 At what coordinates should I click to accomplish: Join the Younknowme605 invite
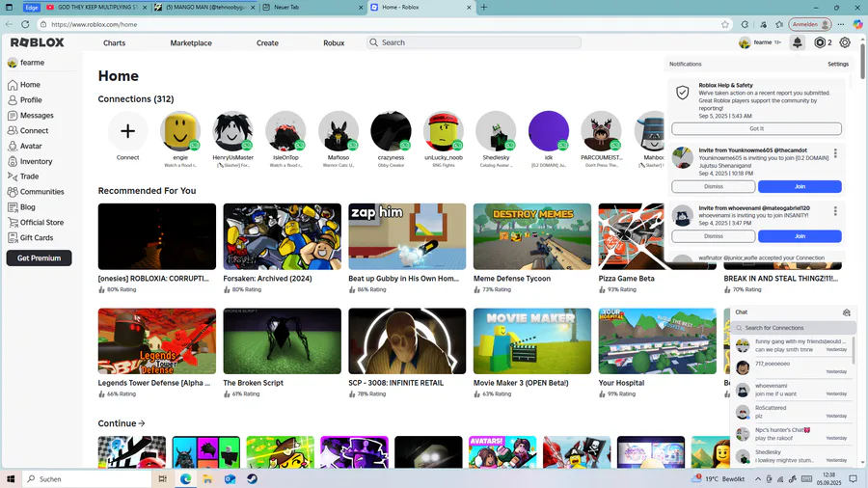(800, 186)
